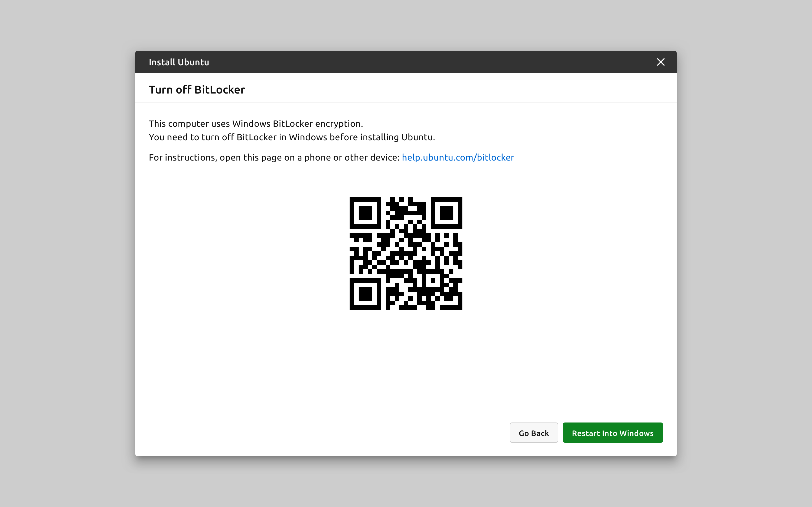
Task: Click the QR code's top-right finder square
Action: click(x=446, y=213)
